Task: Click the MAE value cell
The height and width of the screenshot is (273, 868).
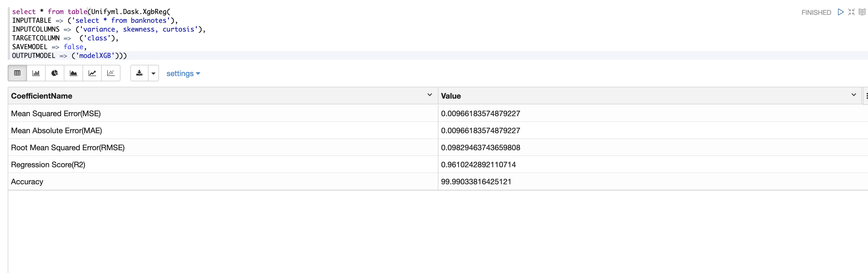Action: coord(653,131)
